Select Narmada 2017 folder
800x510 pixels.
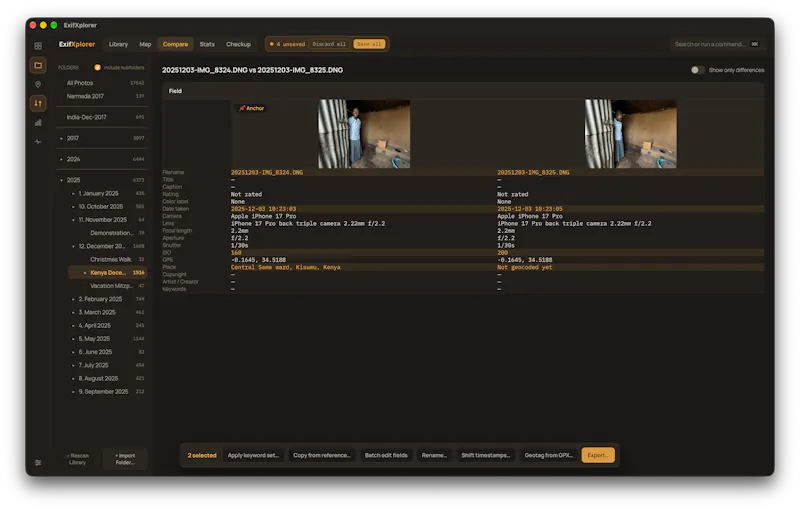coord(102,96)
